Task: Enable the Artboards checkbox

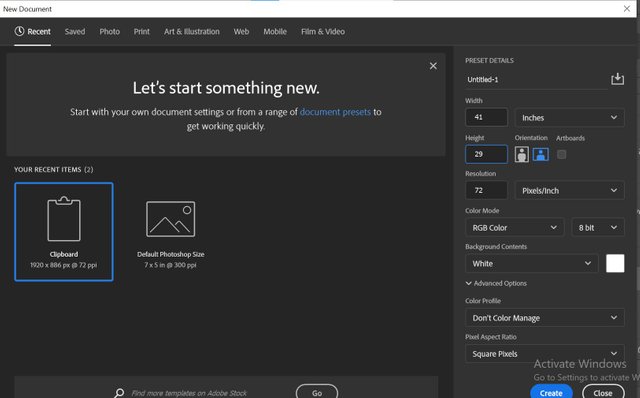Action: tap(561, 154)
